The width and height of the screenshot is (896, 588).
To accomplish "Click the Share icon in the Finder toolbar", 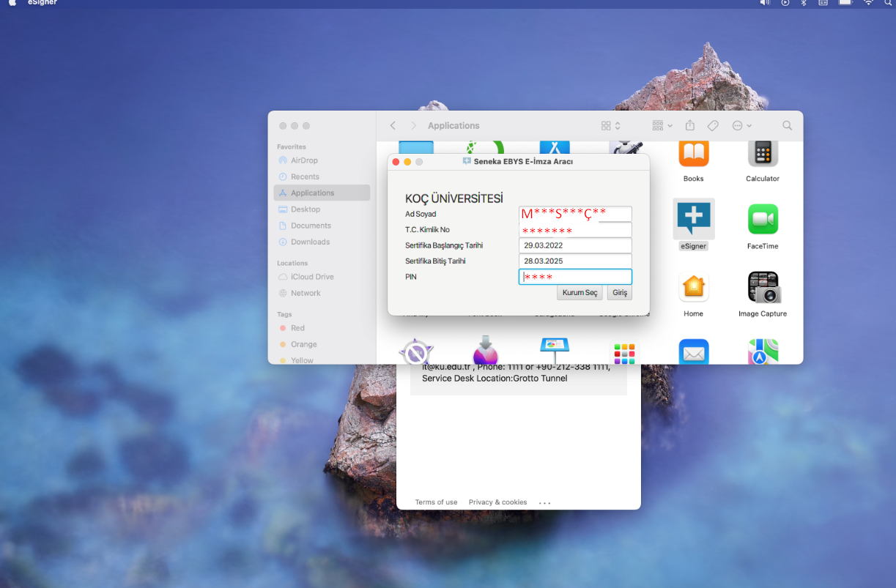I will (x=689, y=125).
